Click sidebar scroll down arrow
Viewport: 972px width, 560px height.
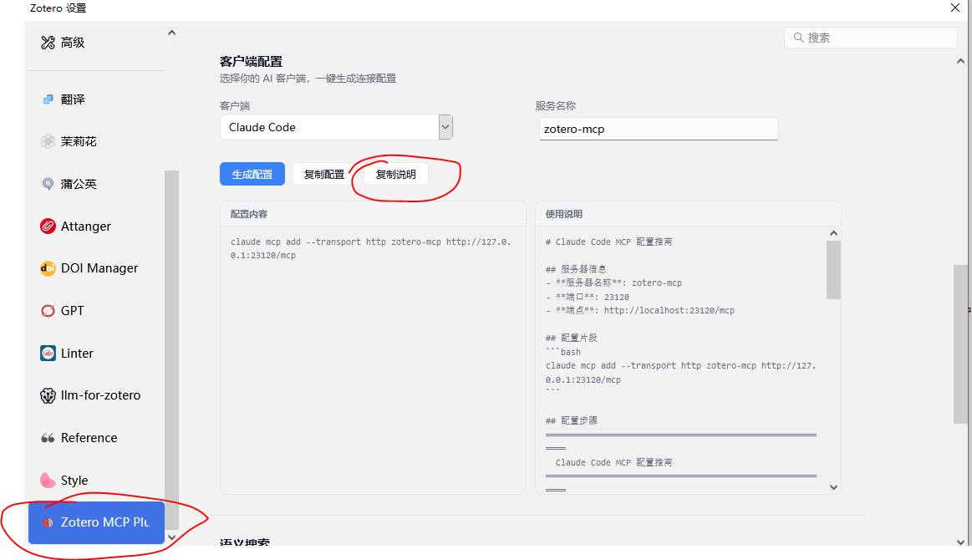(x=171, y=537)
